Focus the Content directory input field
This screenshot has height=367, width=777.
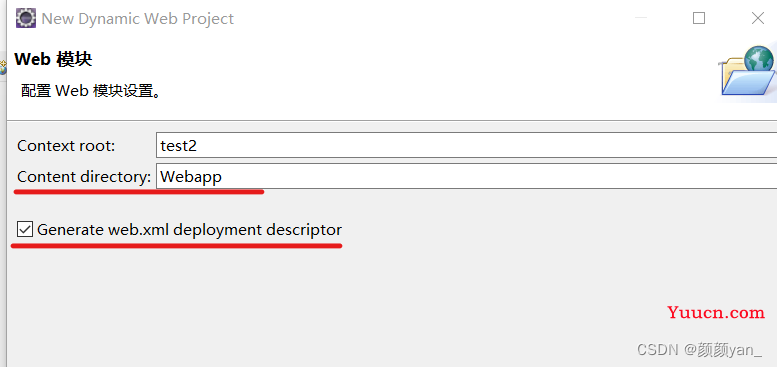click(466, 176)
